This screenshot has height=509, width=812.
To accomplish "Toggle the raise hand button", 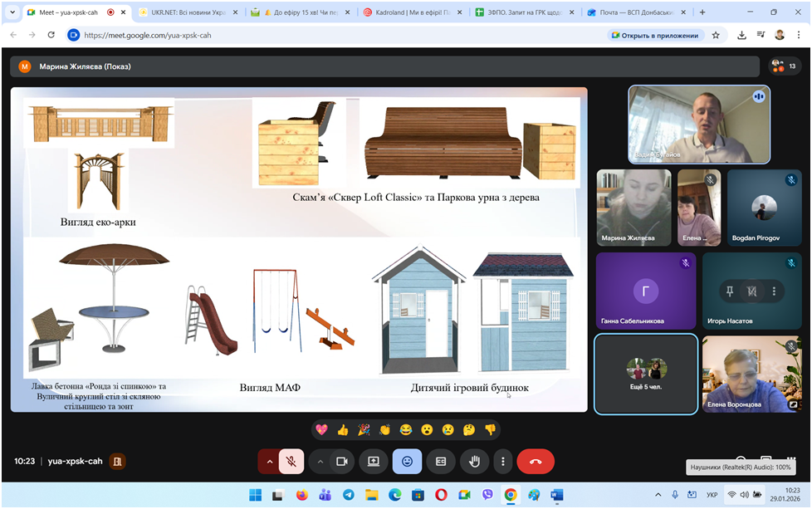I will coord(475,461).
